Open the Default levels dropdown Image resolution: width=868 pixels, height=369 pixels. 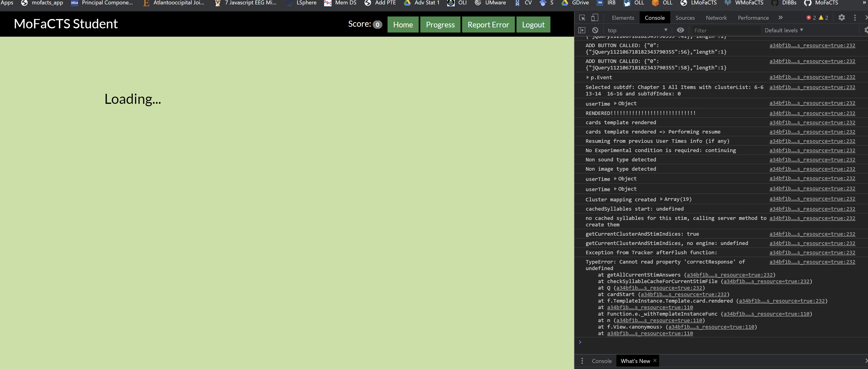[783, 30]
